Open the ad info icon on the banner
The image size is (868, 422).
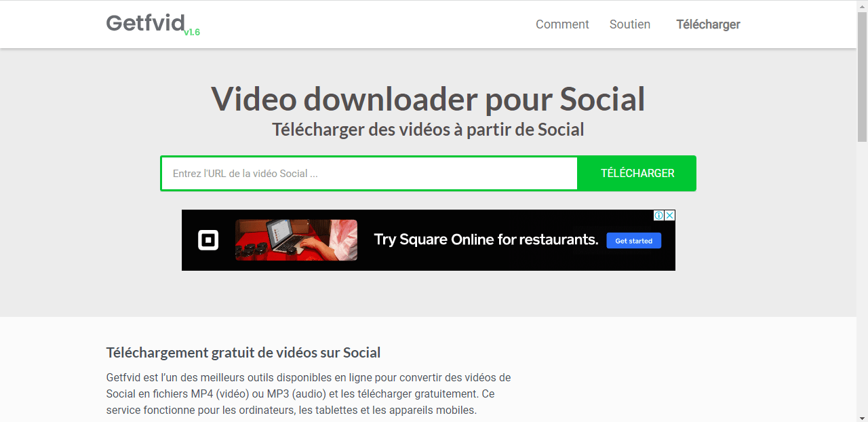(x=658, y=215)
